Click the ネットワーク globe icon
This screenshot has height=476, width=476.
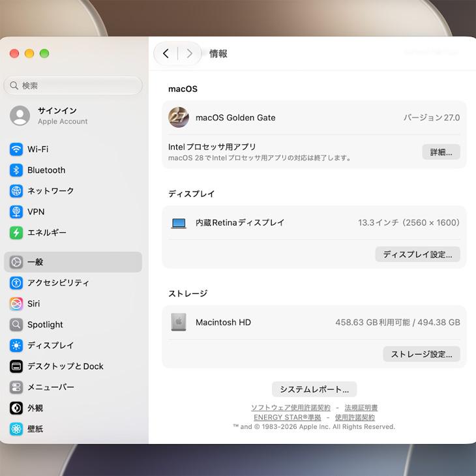[x=16, y=191]
